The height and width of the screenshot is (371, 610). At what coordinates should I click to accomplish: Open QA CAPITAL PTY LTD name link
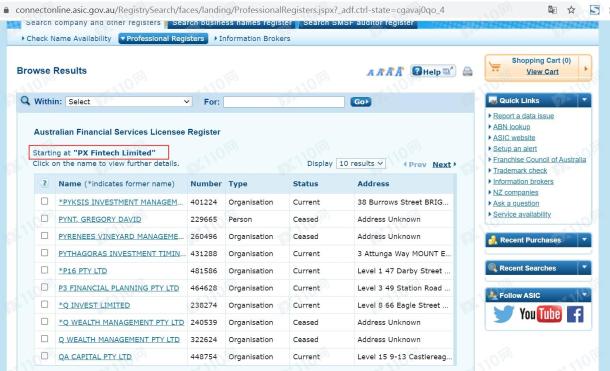pyautogui.click(x=95, y=357)
